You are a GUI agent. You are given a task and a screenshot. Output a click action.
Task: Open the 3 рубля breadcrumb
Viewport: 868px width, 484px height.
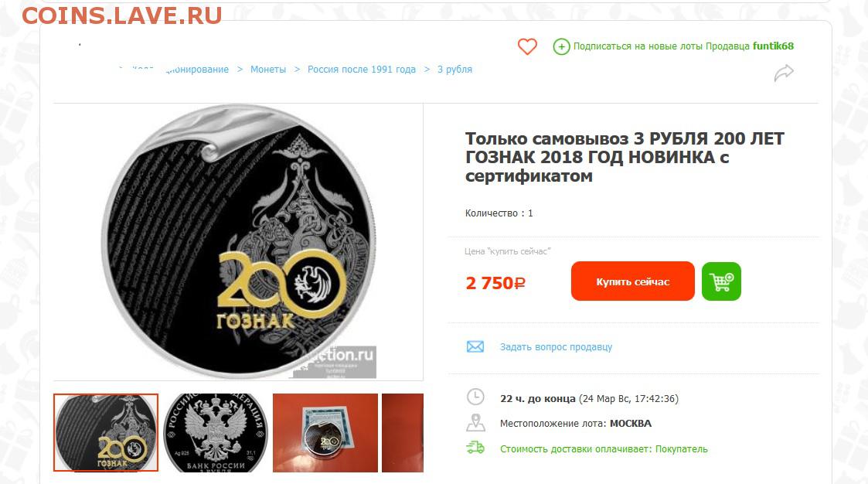[454, 70]
